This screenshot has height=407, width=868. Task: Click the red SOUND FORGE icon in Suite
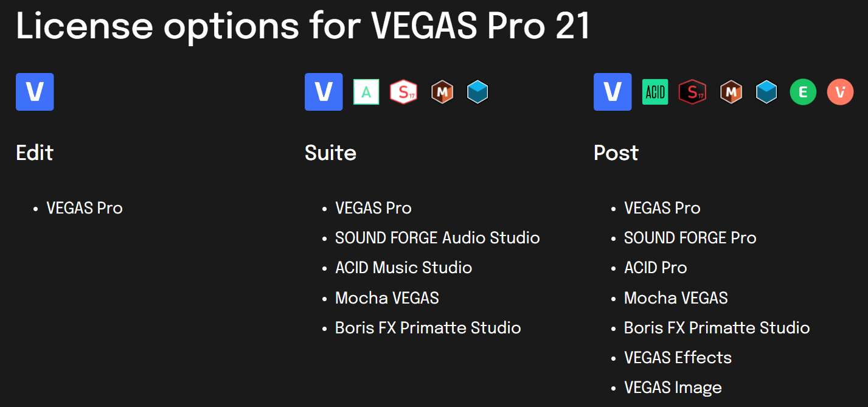pos(403,92)
